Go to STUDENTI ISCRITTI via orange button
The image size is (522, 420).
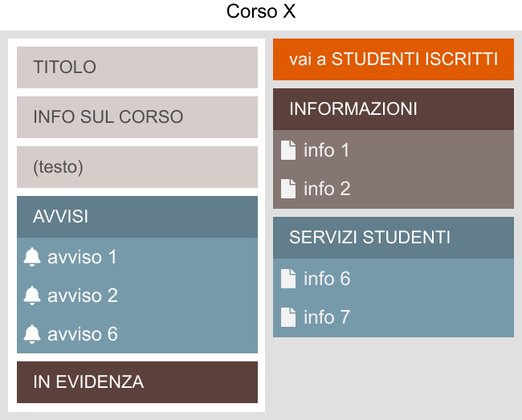pyautogui.click(x=394, y=59)
